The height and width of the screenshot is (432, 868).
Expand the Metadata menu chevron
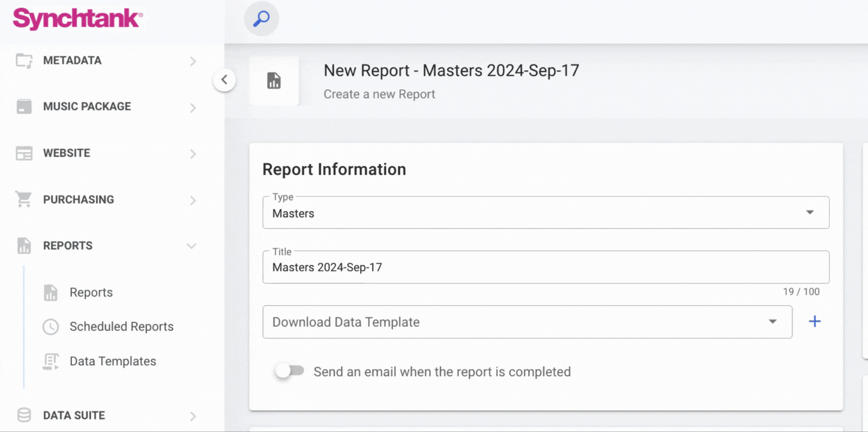pos(193,61)
